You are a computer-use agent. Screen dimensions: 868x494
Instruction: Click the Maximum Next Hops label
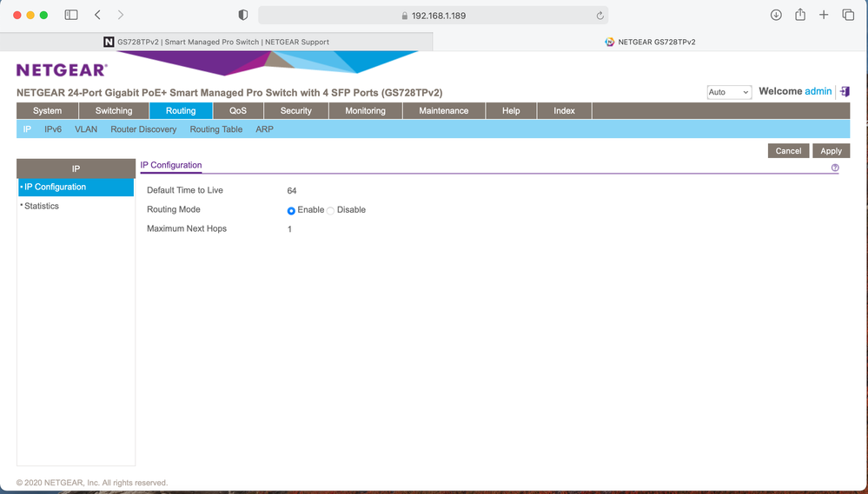click(187, 228)
